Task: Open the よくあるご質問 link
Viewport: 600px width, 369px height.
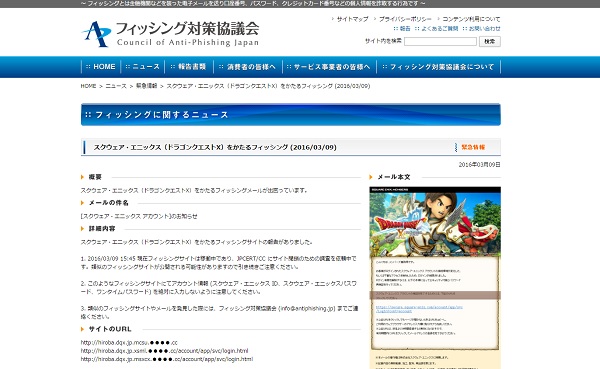Action: tap(440, 29)
